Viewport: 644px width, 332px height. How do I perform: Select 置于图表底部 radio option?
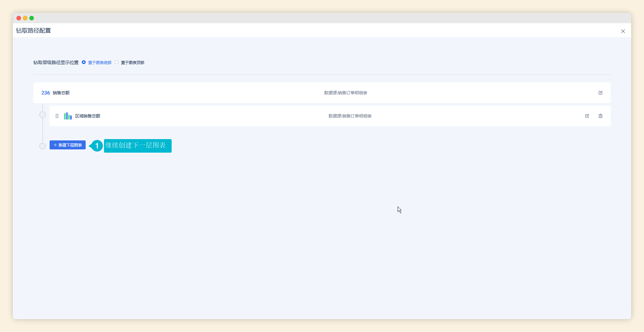[84, 62]
